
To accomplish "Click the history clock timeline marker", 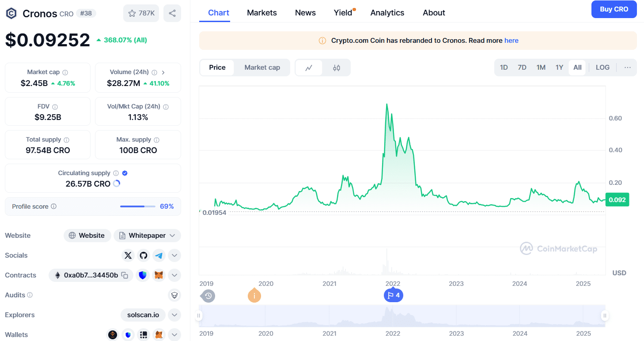I will (208, 296).
